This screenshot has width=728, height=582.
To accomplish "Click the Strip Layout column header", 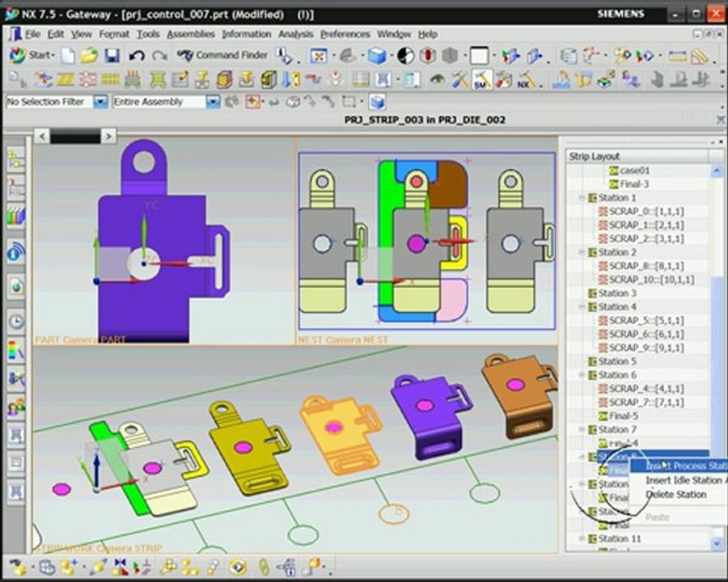I will coord(638,156).
